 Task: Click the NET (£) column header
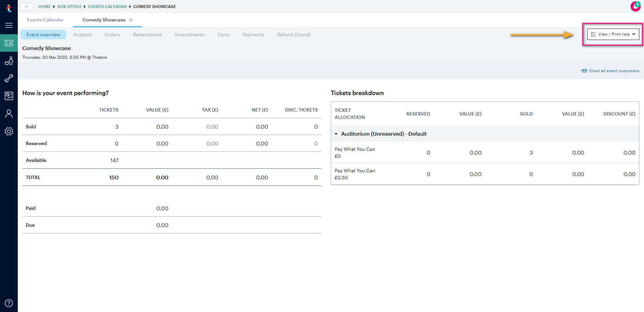[x=260, y=110]
